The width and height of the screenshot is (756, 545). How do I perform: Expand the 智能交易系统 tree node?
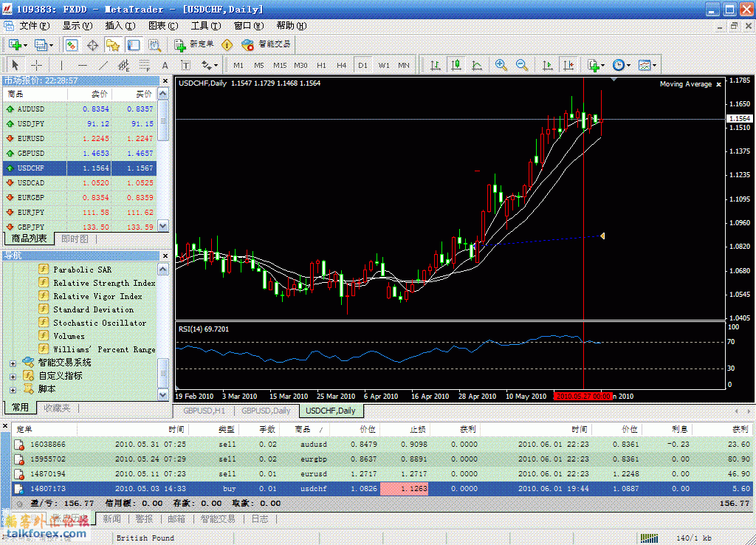[13, 363]
